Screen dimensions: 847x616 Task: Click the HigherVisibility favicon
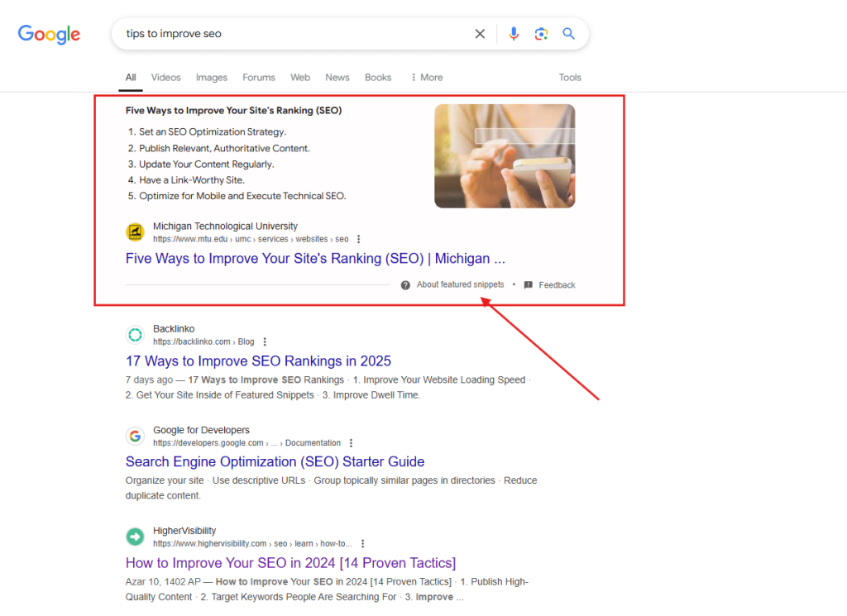(x=135, y=537)
